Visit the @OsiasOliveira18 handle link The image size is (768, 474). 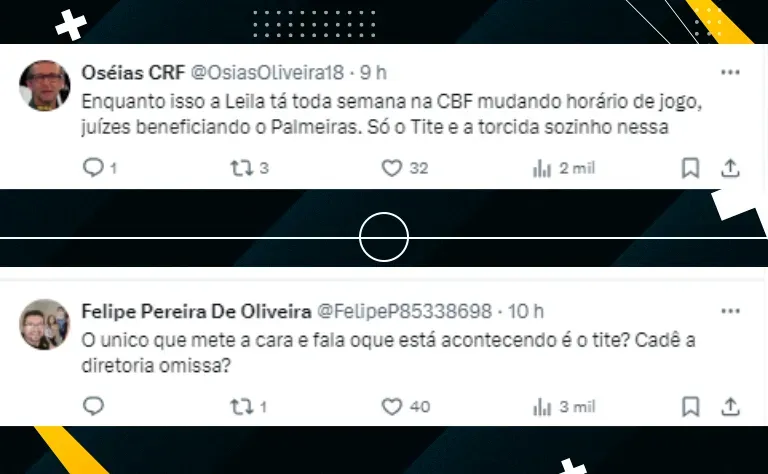coord(267,73)
